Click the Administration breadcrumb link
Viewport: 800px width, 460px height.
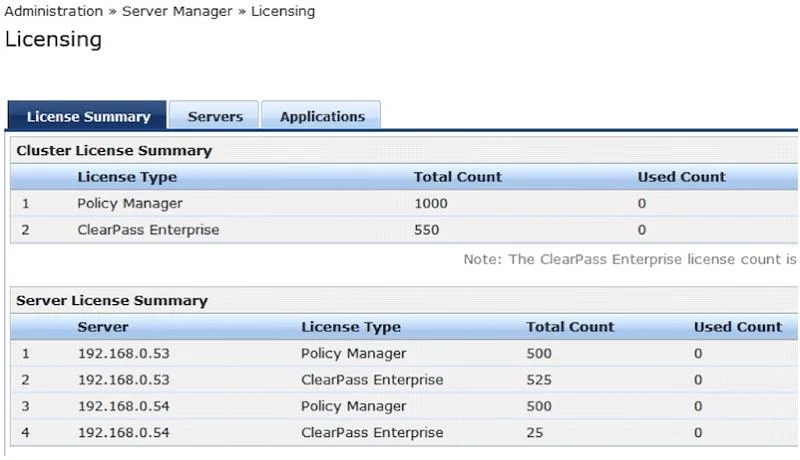tap(54, 11)
